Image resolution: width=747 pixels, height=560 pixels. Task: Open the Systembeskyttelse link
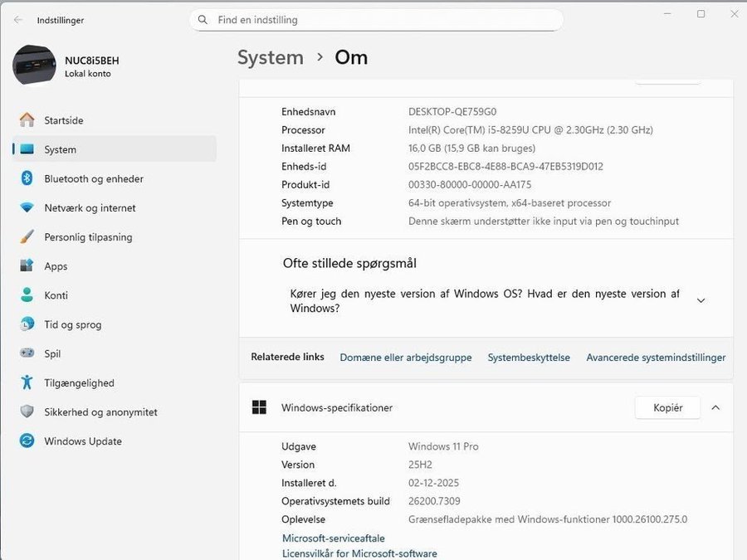529,358
